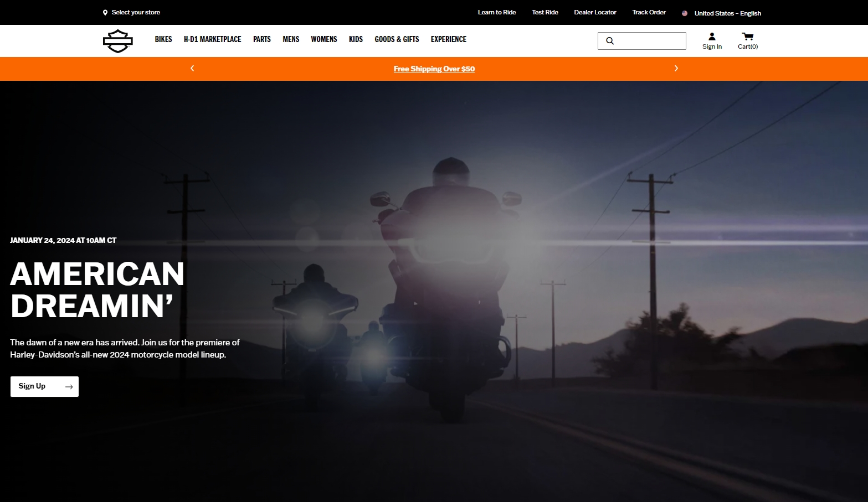
Task: Click the Sign Up button for premiere
Action: click(44, 386)
